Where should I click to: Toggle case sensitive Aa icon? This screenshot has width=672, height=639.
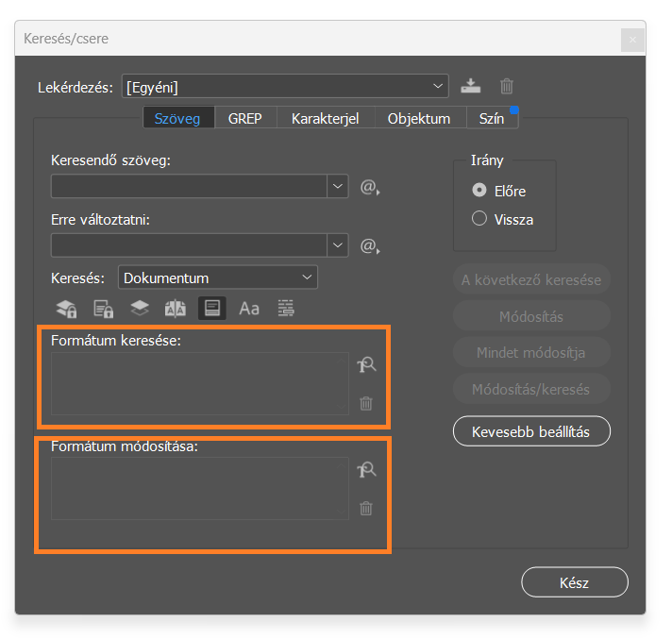(249, 309)
